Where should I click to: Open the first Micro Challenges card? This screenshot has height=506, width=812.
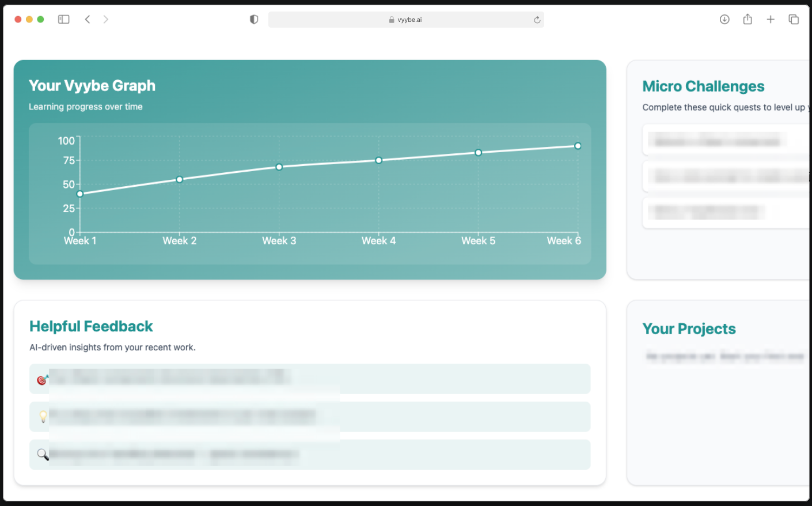[726, 140]
